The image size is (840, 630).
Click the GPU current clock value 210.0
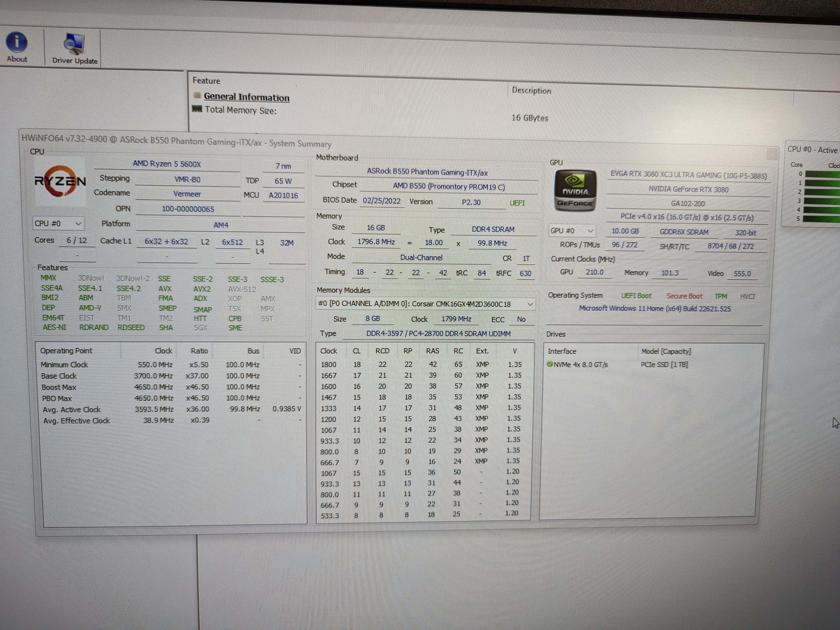pyautogui.click(x=594, y=272)
